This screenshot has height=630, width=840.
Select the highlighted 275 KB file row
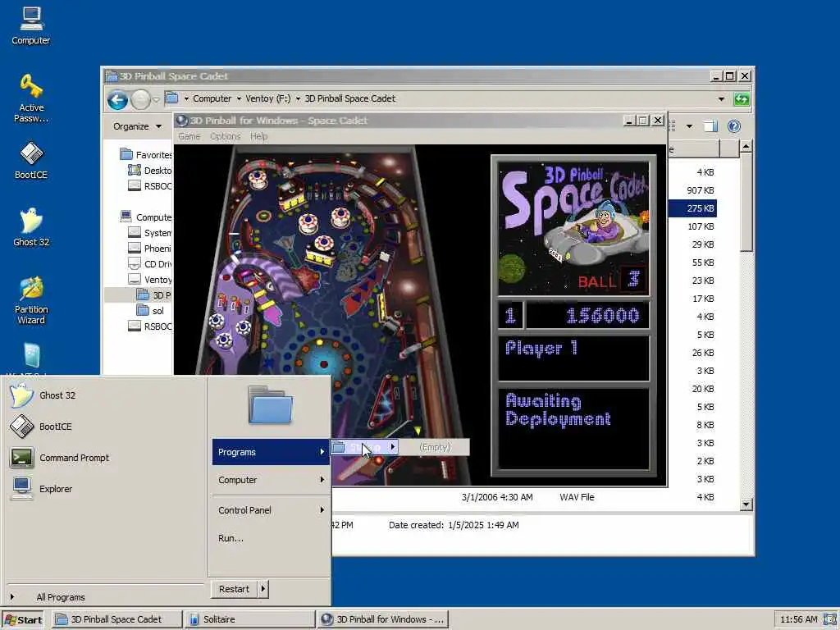tap(692, 208)
